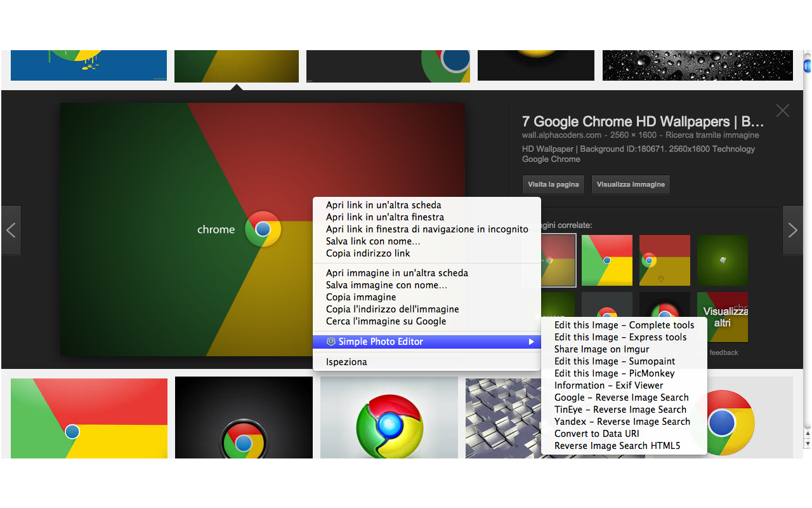Click the scrollbar down arrow
Viewport: 812px width, 508px height.
click(x=808, y=443)
